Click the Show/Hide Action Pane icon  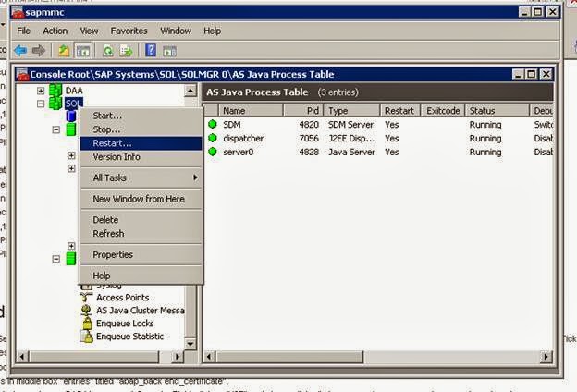point(169,51)
